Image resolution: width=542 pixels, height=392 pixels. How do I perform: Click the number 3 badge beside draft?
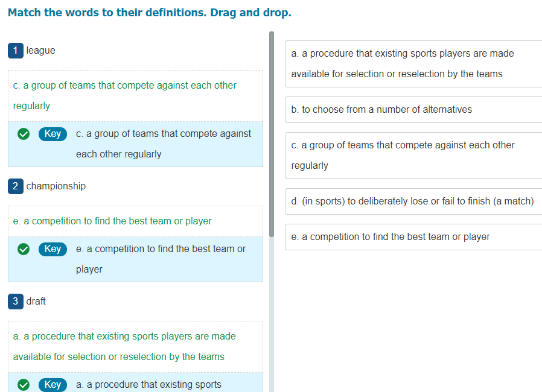click(x=15, y=302)
